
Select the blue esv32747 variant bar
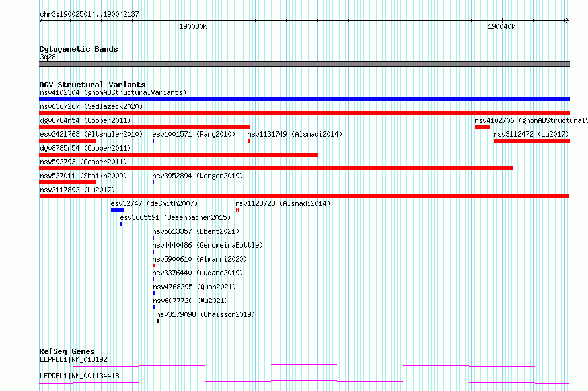click(118, 210)
